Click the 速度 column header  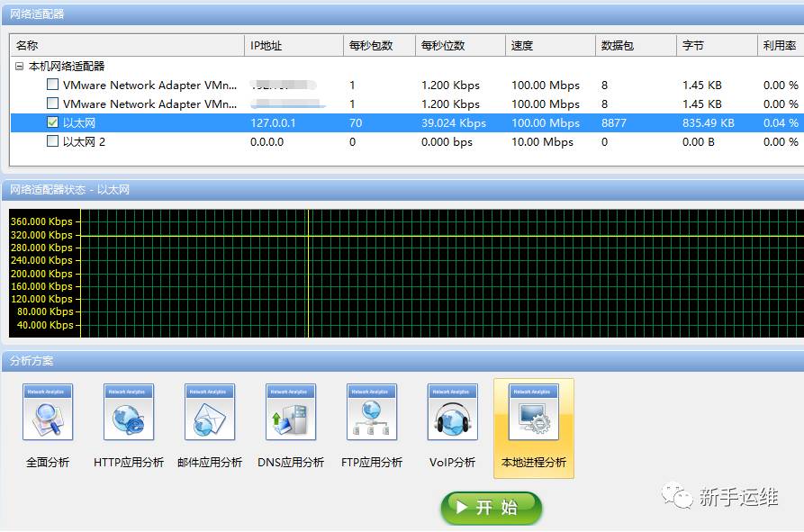pyautogui.click(x=549, y=45)
